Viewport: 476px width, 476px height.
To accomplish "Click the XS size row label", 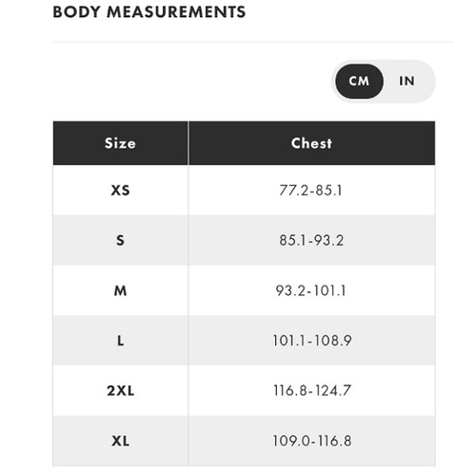I will (120, 190).
